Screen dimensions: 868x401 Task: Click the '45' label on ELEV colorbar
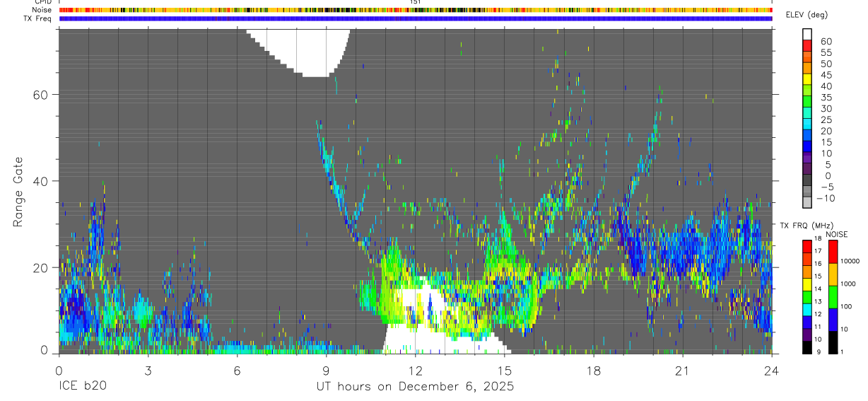(826, 75)
